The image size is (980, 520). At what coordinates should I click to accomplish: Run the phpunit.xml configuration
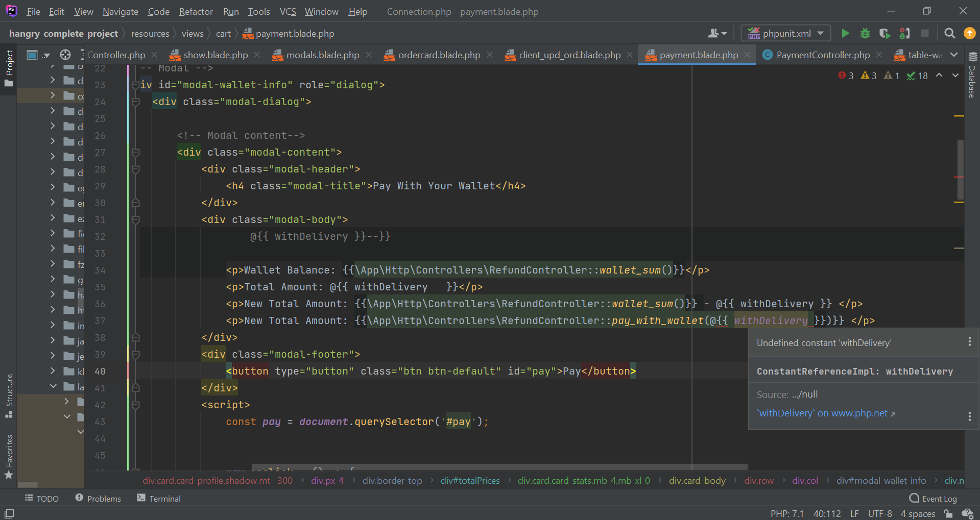(845, 34)
